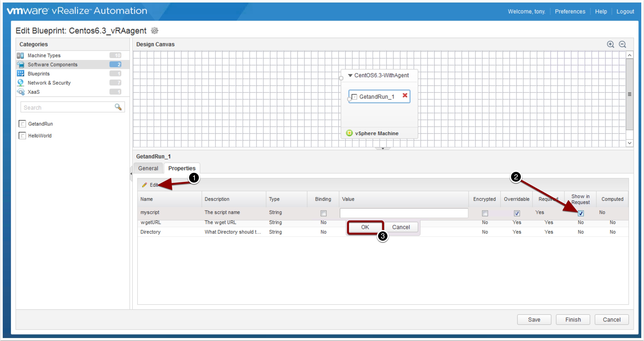Click the zoom in magnifier icon

[x=610, y=44]
